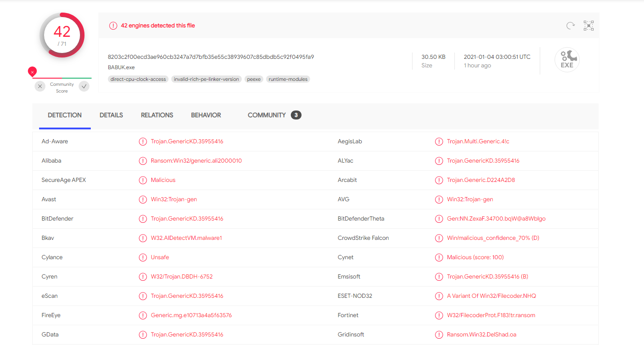This screenshot has height=345, width=644.
Task: Click the eScan engine name
Action: coord(49,296)
